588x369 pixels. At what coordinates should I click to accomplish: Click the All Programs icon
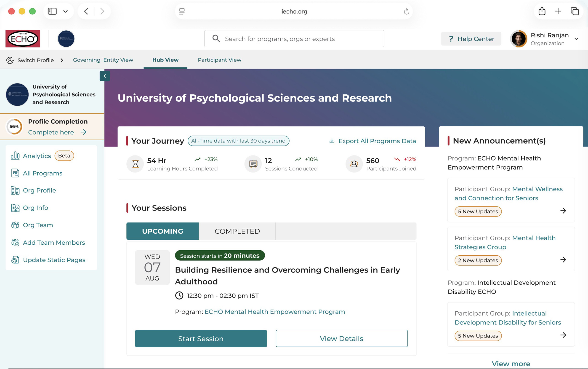click(x=15, y=173)
